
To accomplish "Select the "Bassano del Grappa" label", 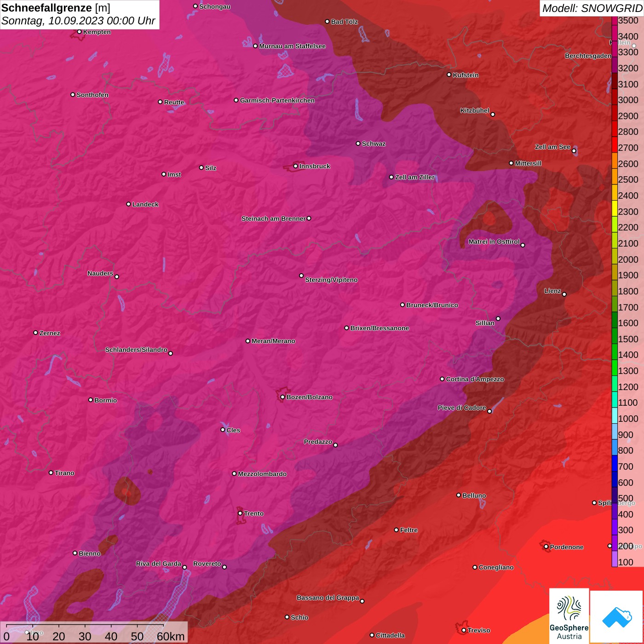I will click(x=328, y=598).
